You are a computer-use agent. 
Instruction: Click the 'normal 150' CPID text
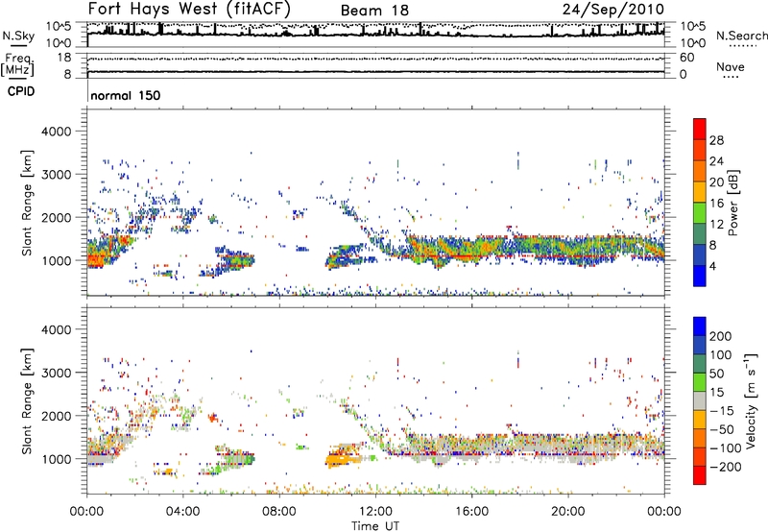126,95
